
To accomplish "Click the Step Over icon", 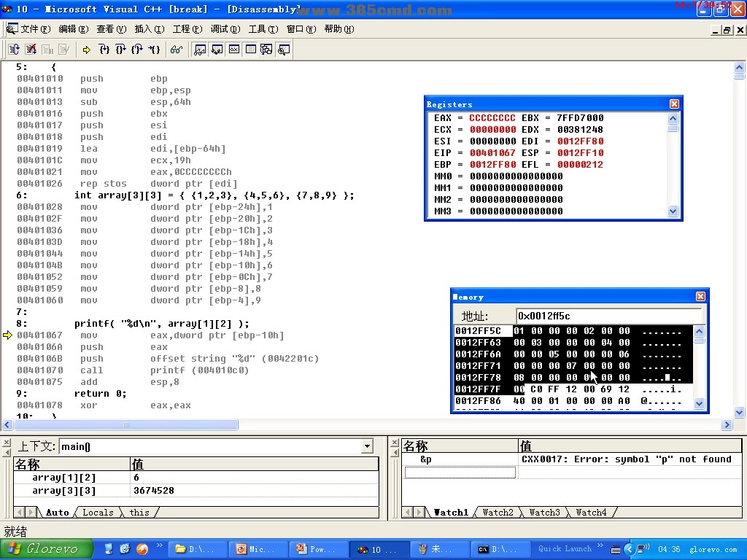I will coord(120,50).
